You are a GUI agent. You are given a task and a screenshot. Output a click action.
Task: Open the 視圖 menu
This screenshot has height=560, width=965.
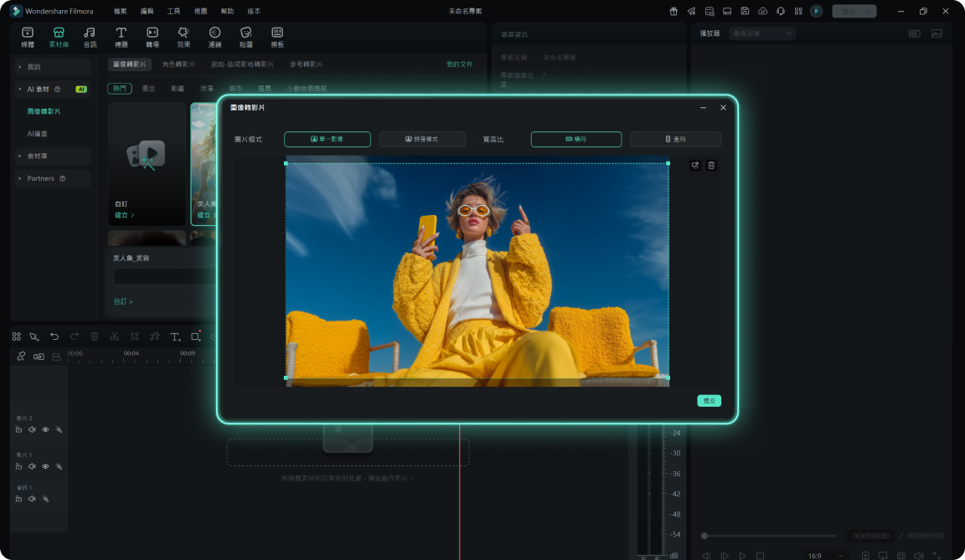pyautogui.click(x=201, y=11)
